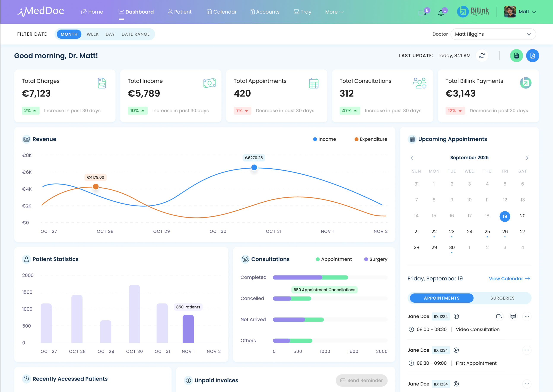The image size is (553, 392).
Task: Click the green spreadsheet export icon
Action: (516, 56)
